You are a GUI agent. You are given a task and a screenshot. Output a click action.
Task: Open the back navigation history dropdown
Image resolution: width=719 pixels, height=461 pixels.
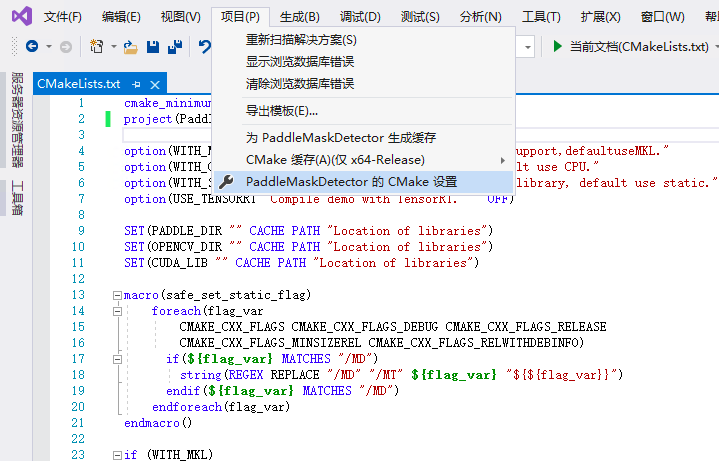pos(49,47)
